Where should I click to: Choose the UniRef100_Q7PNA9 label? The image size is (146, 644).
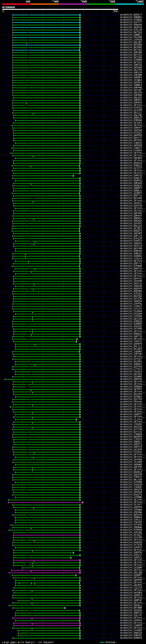point(131,266)
